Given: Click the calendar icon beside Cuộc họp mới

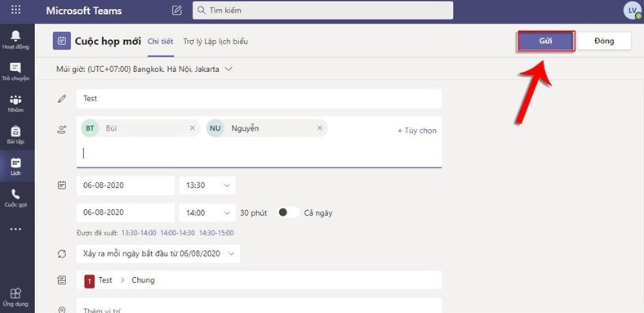Looking at the screenshot, I should tap(61, 41).
